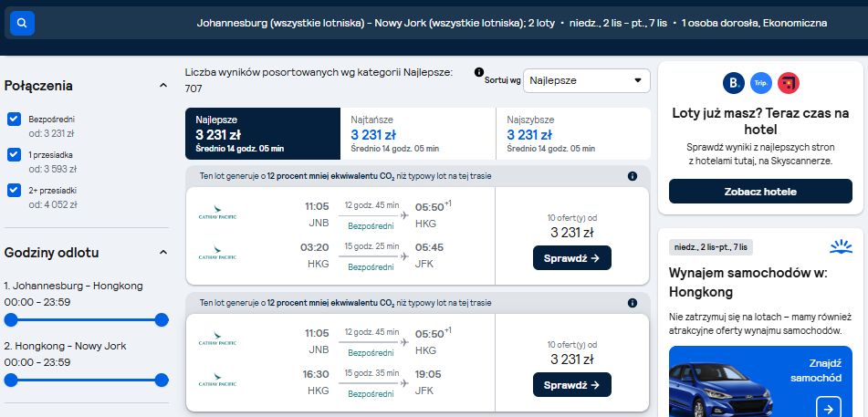868x417 pixels.
Task: Click the Wynajem samochodów w: Hongkong heading
Action: point(748,283)
